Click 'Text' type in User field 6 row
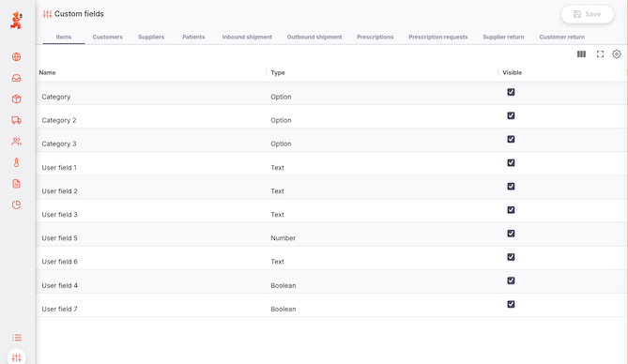Viewport: 628px width, 364px height. pos(277,262)
